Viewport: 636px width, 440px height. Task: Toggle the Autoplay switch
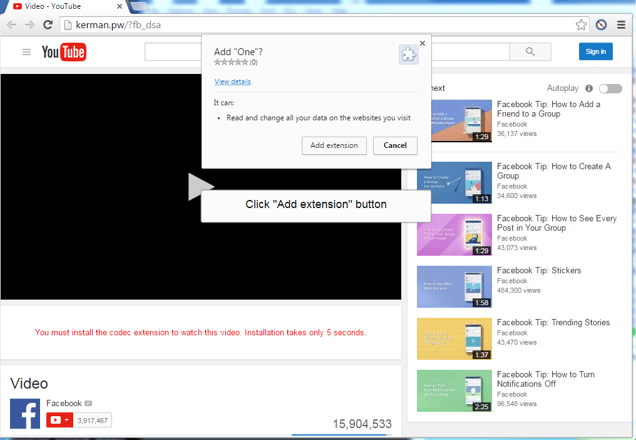coord(610,88)
